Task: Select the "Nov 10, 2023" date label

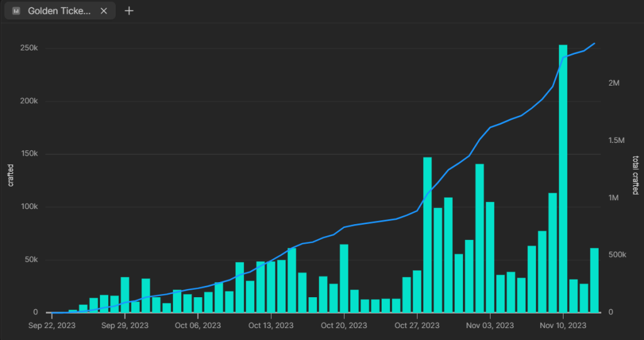Action: tap(563, 326)
